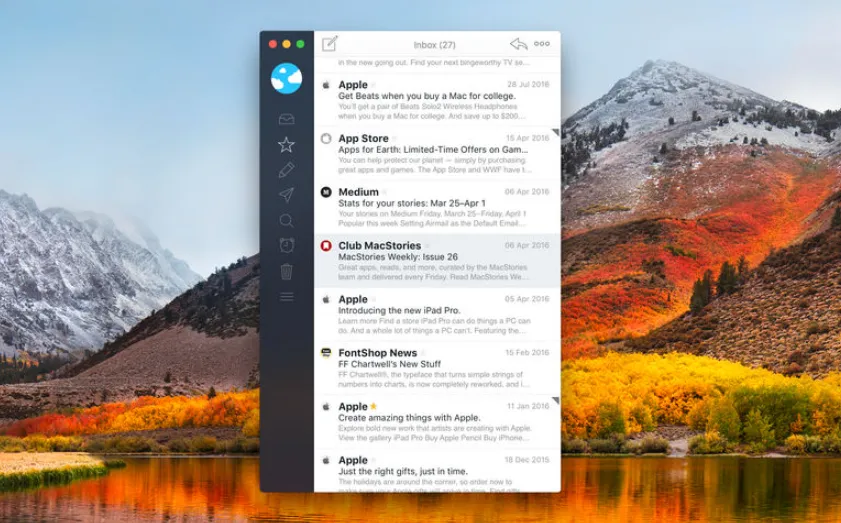Click the globe account avatar
Image resolution: width=841 pixels, height=523 pixels.
point(286,78)
